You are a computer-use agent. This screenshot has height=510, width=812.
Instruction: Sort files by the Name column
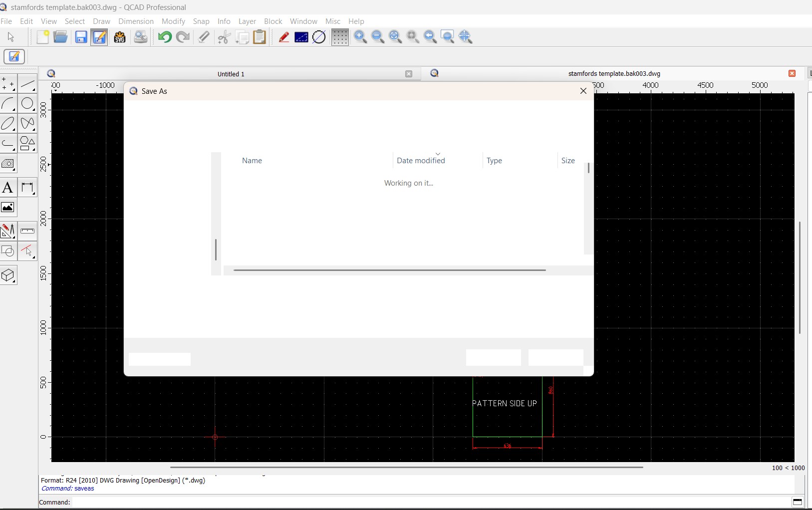pos(253,161)
